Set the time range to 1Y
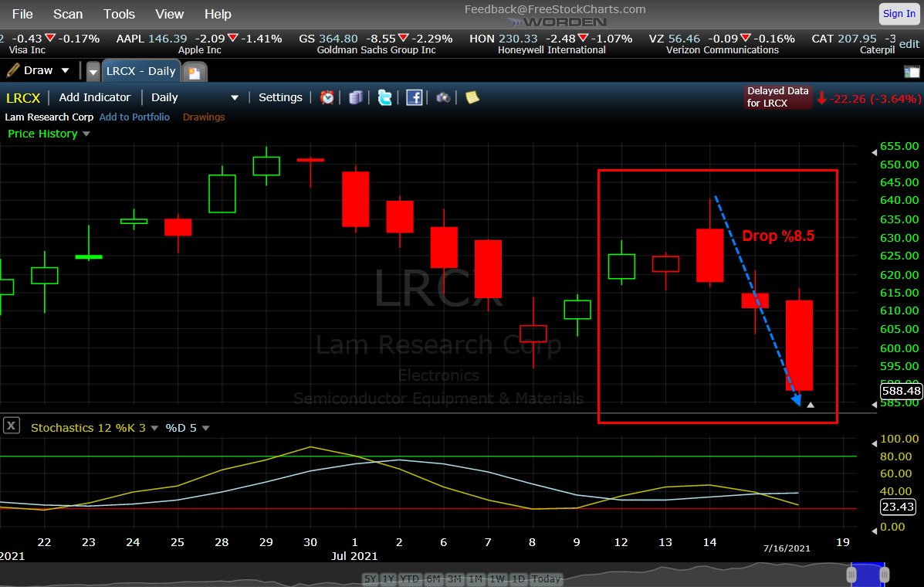Viewport: 924px width, 587px height. click(388, 579)
